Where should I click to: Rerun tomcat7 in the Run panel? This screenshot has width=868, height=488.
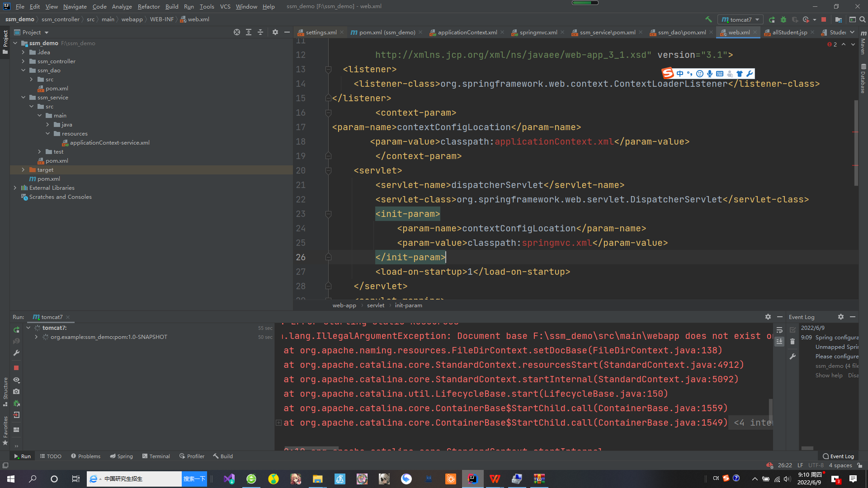click(16, 330)
